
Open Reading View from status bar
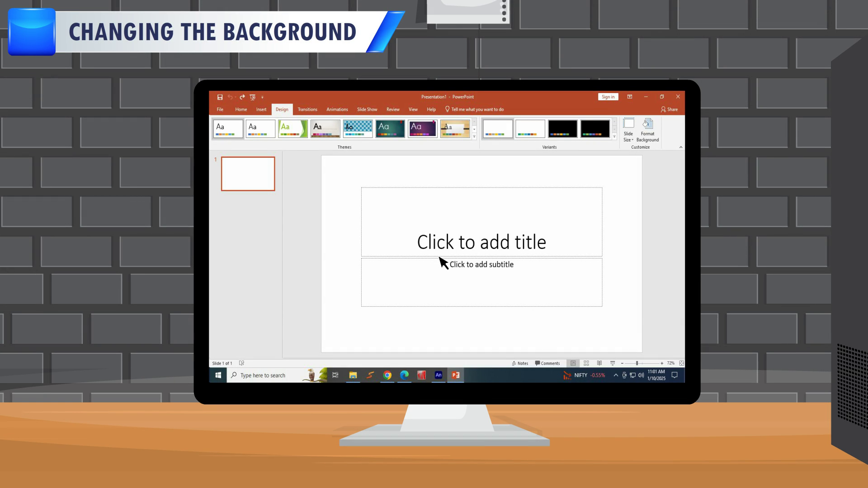point(599,363)
